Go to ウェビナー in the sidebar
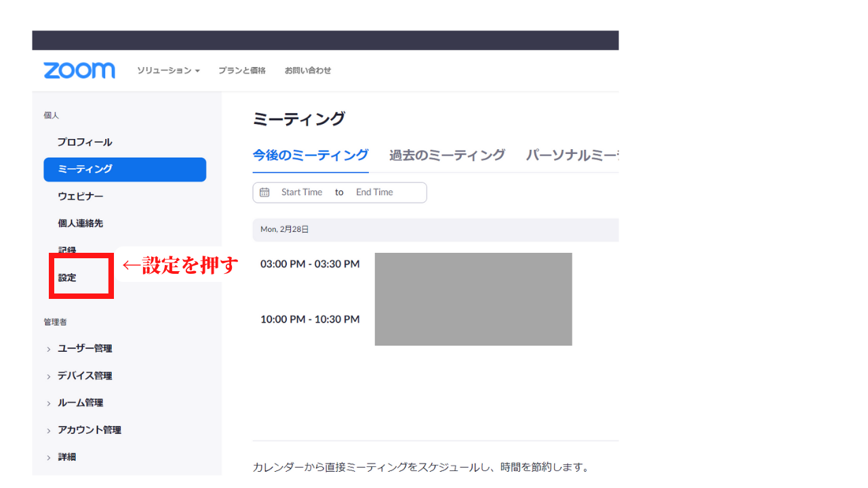 point(81,197)
